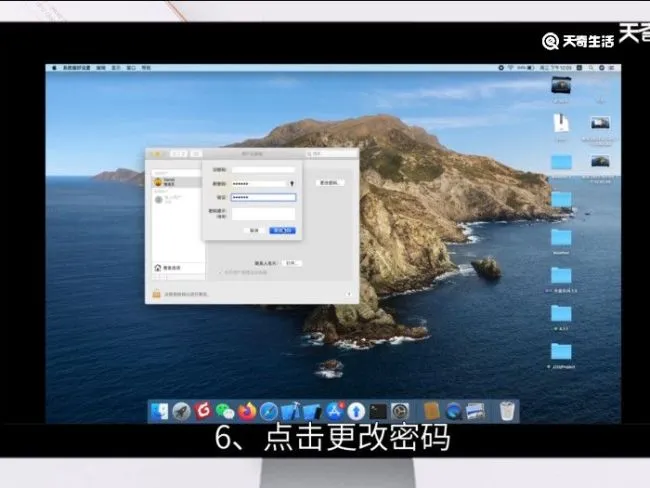Click the blue 更改密码 confirm button
650x488 pixels.
coord(282,231)
